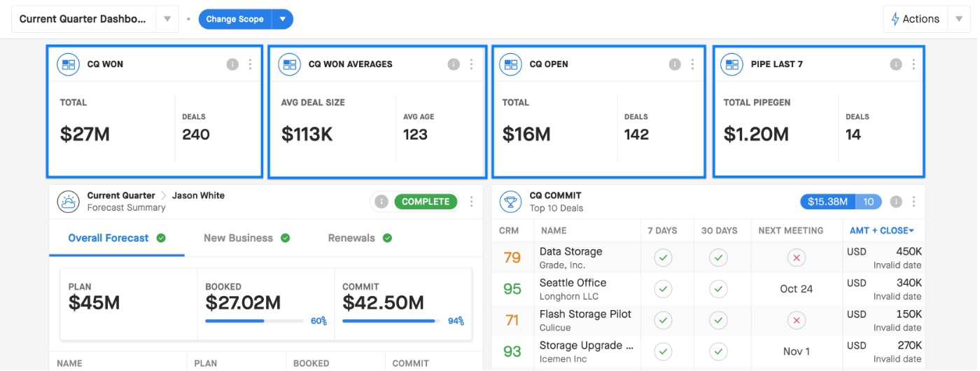Open the Data Storage deal row
Screen dimensions: 980x371
tap(708, 258)
